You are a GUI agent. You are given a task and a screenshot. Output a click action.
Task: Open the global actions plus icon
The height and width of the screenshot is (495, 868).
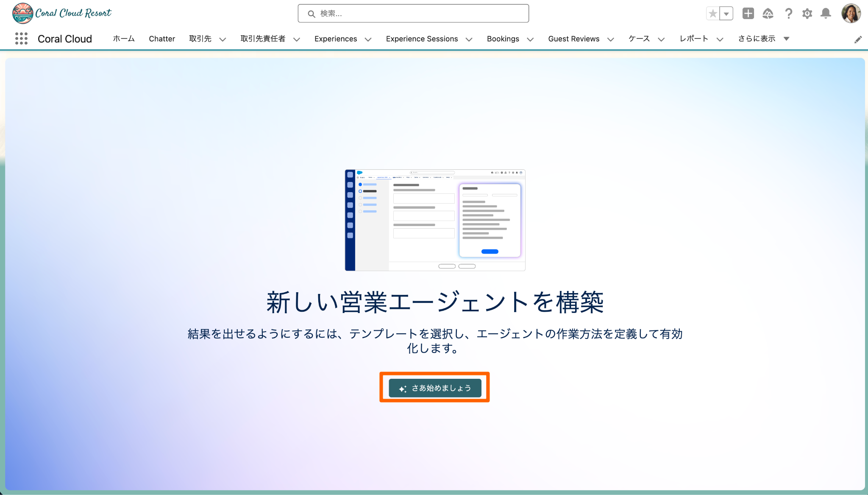(x=748, y=14)
